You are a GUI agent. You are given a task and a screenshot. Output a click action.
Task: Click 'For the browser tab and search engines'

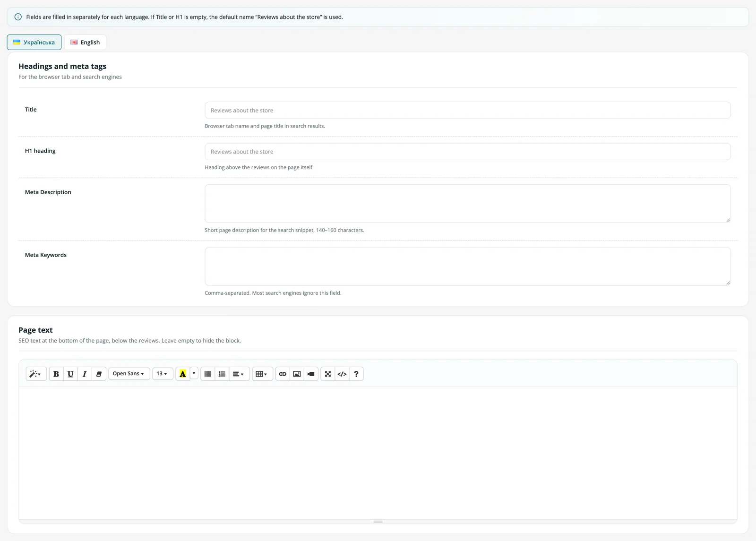[70, 77]
